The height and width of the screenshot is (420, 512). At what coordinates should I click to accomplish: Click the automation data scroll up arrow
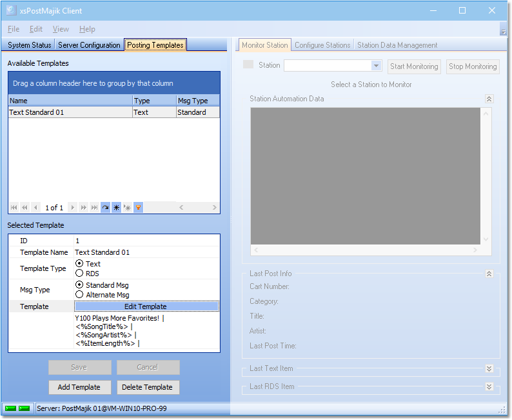pyautogui.click(x=486, y=114)
